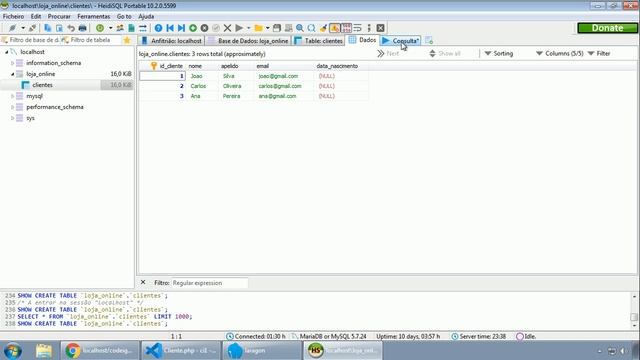This screenshot has height=360, width=640.
Task: Click the cancel editing X icon
Action: coord(227,28)
